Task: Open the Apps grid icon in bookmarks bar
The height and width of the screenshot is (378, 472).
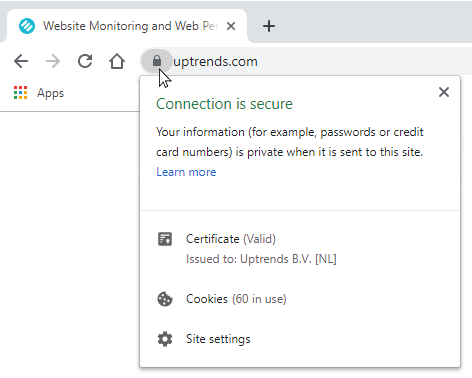Action: pyautogui.click(x=20, y=93)
